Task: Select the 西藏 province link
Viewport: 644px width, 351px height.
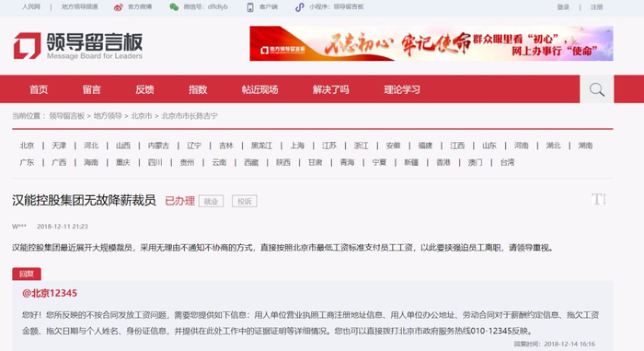Action: (251, 162)
